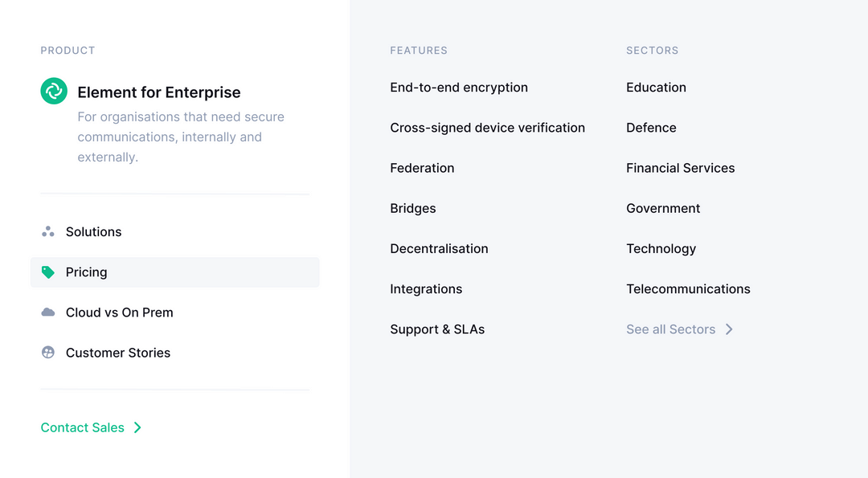The width and height of the screenshot is (868, 478).
Task: Open the Bridges feature link
Action: (413, 208)
